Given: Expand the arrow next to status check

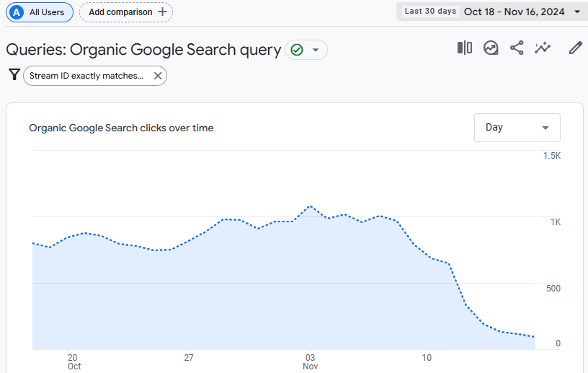Looking at the screenshot, I should coord(315,50).
